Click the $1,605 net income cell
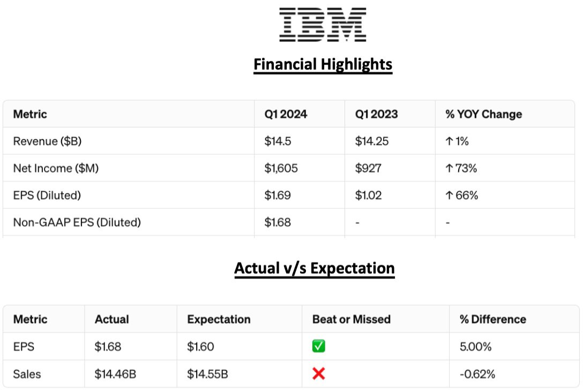The height and width of the screenshot is (392, 583). pyautogui.click(x=280, y=168)
